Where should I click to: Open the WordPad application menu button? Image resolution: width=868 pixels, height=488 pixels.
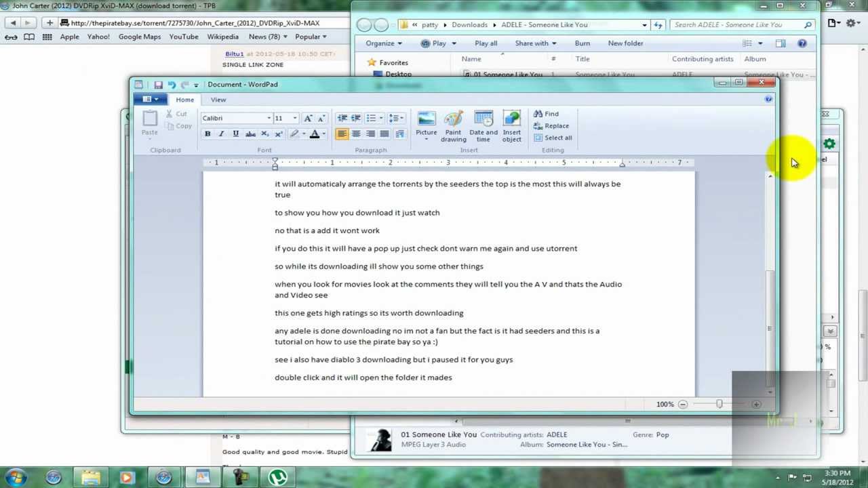tap(149, 100)
